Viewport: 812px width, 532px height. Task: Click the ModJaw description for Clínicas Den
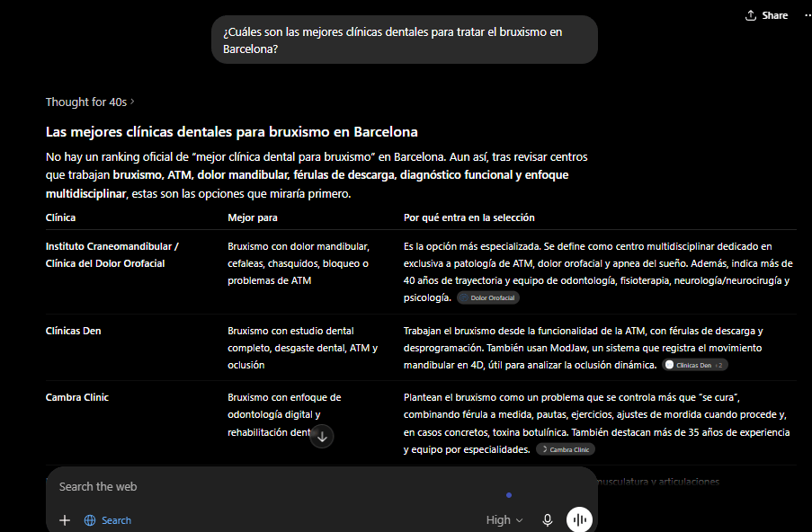tap(583, 348)
